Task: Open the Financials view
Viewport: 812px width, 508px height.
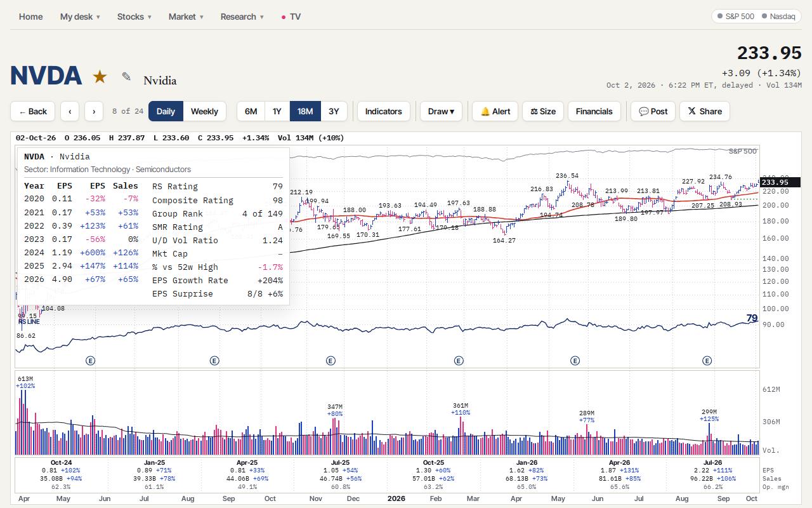Action: point(594,111)
